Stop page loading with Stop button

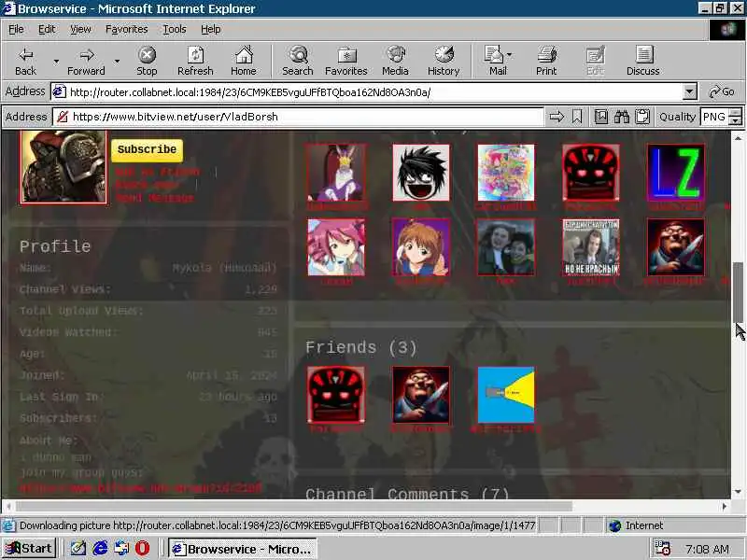(147, 62)
